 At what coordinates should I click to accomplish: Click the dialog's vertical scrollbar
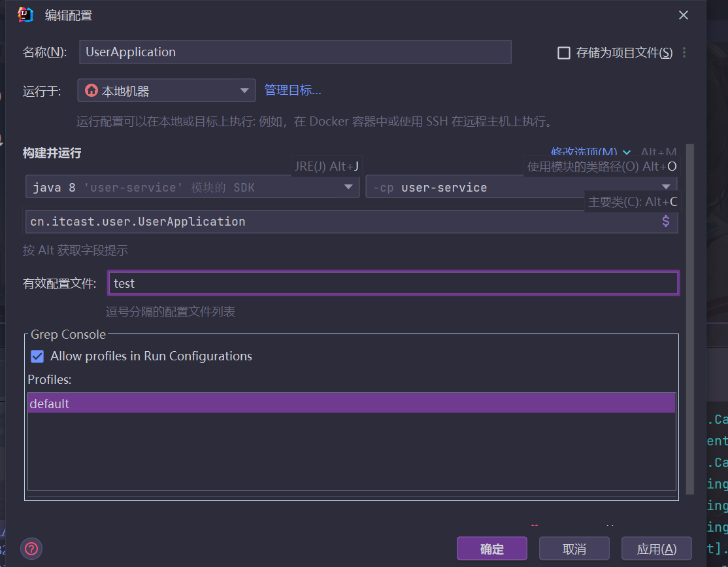pyautogui.click(x=690, y=319)
